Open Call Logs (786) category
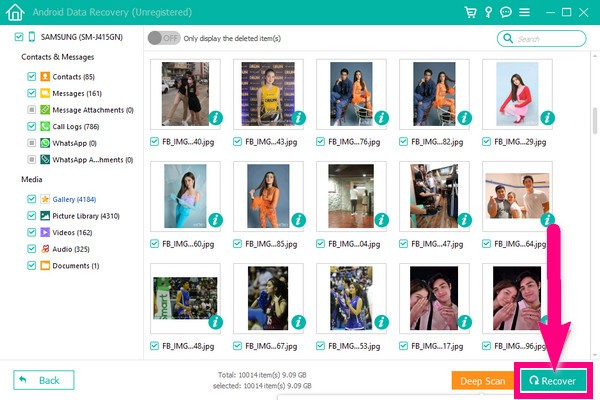 coord(76,127)
